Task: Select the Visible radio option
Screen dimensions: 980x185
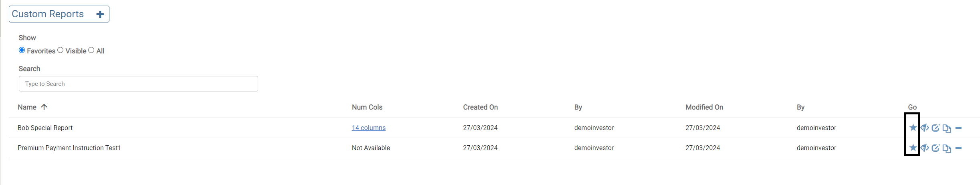Action: 61,50
